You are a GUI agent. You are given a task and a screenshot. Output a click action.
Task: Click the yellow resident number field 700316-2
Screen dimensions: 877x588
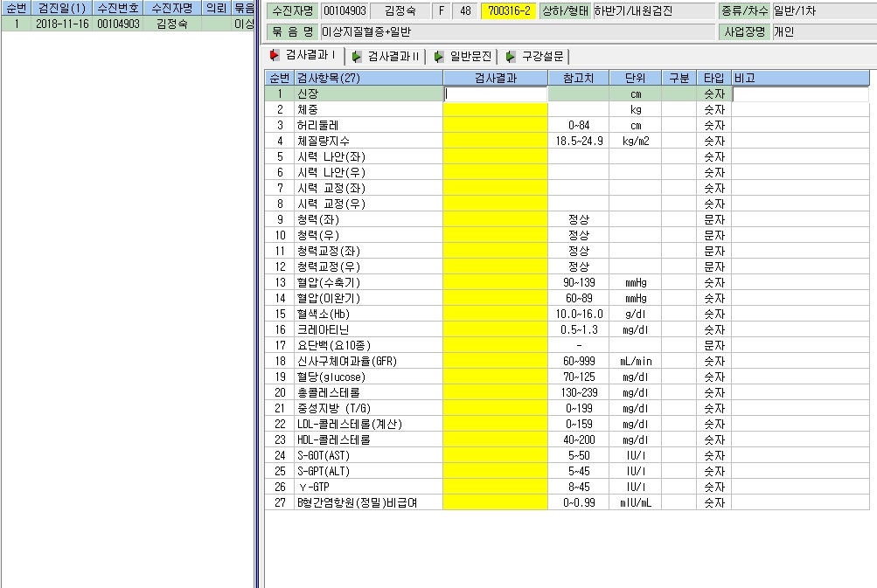[x=509, y=11]
